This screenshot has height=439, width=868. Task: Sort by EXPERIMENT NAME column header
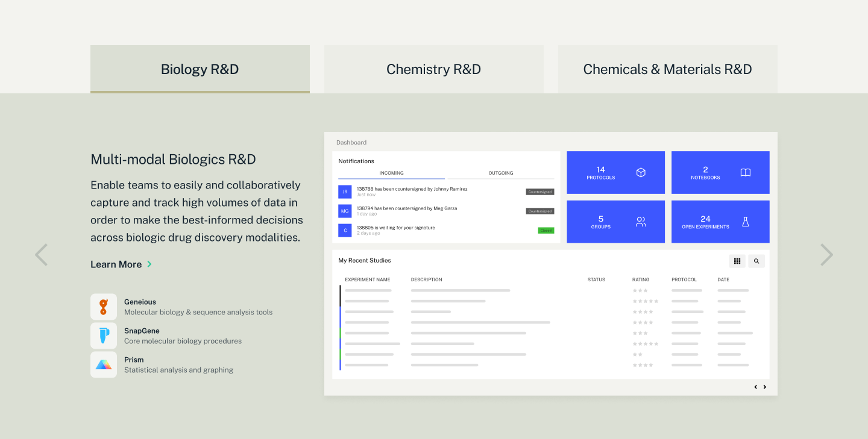pyautogui.click(x=368, y=280)
